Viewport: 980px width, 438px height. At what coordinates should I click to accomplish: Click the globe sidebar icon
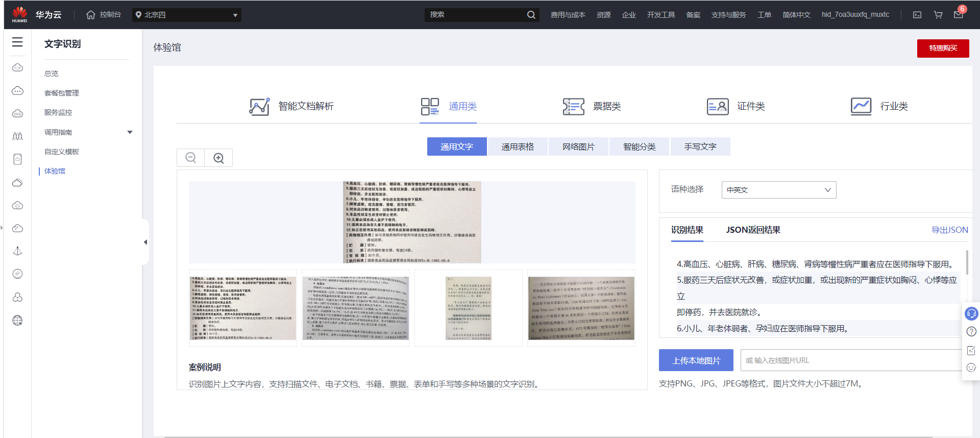(17, 321)
